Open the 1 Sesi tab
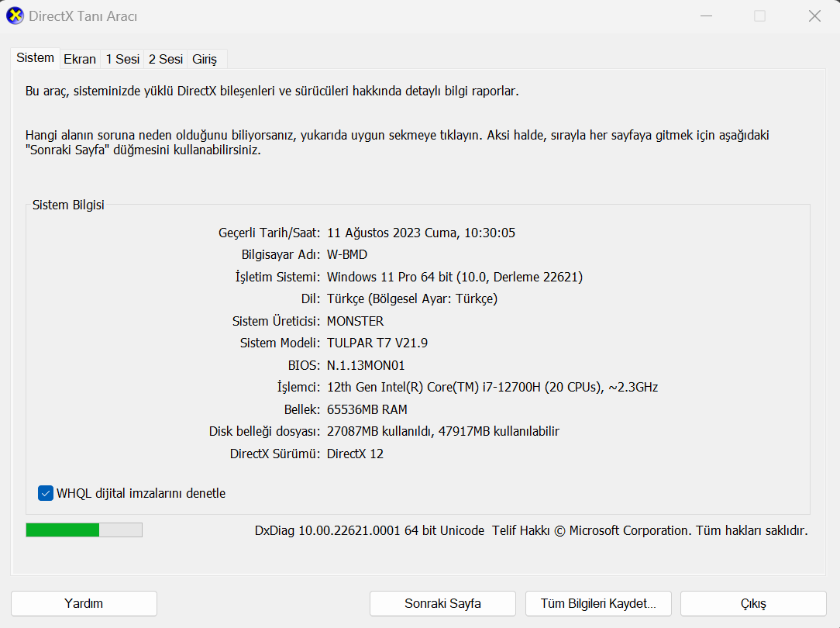The width and height of the screenshot is (840, 628). (x=122, y=59)
